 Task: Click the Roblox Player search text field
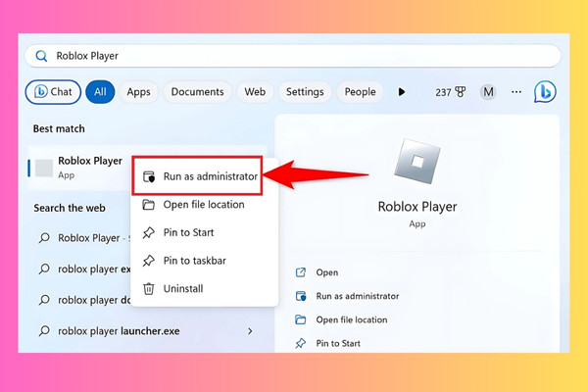coord(293,56)
